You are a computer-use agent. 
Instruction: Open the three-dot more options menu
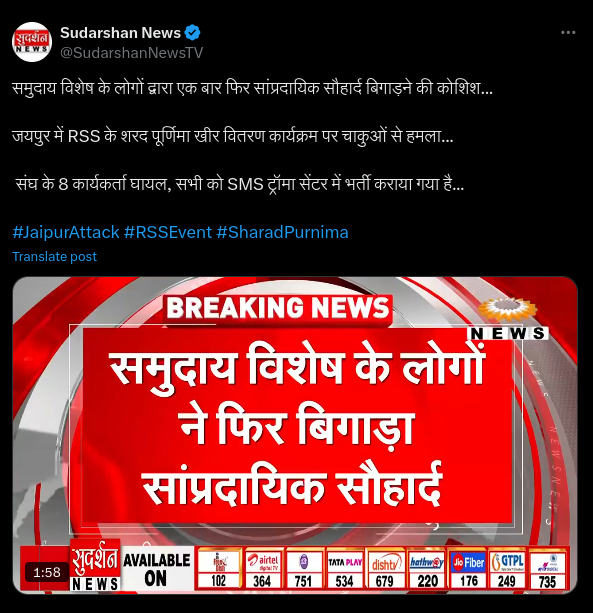(x=568, y=33)
